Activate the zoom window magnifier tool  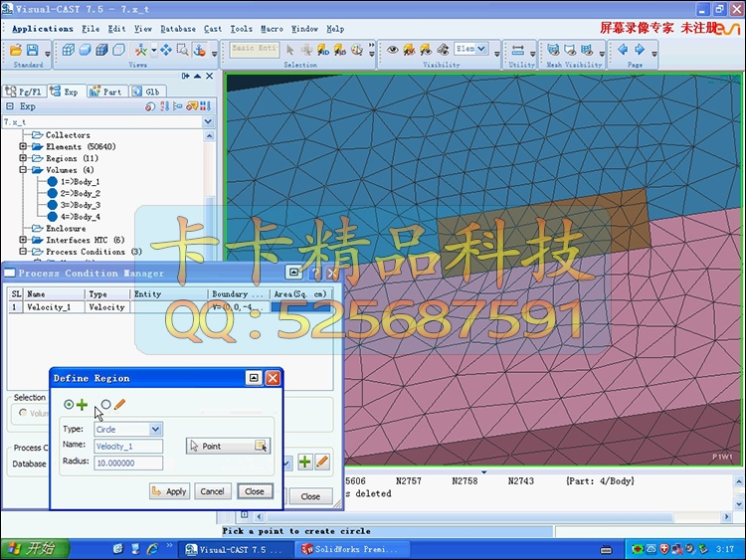pyautogui.click(x=182, y=50)
